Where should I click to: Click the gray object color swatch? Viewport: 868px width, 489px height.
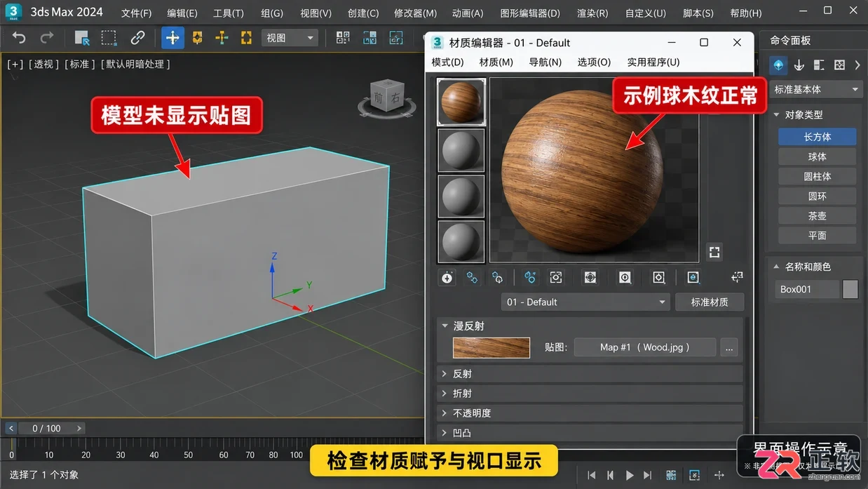[850, 289]
